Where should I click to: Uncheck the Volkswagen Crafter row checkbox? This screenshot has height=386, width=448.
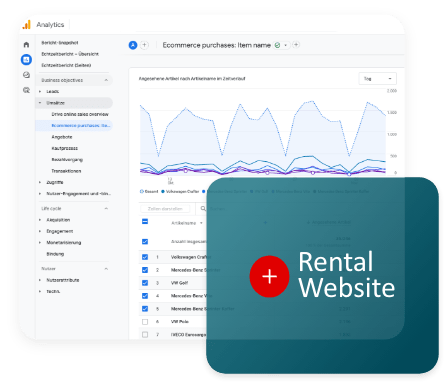tap(145, 257)
